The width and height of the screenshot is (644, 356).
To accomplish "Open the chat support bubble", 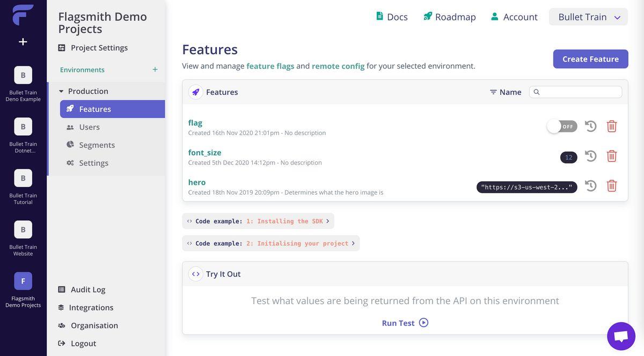I will coord(621,336).
